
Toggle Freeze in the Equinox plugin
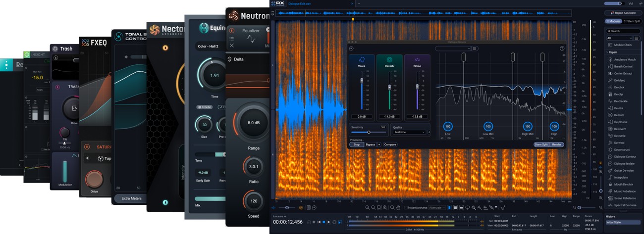[204, 107]
